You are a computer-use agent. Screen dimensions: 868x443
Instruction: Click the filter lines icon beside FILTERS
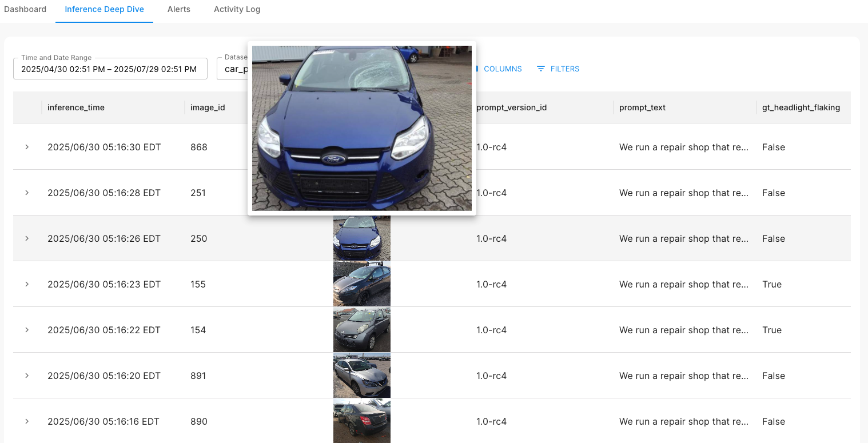[541, 69]
